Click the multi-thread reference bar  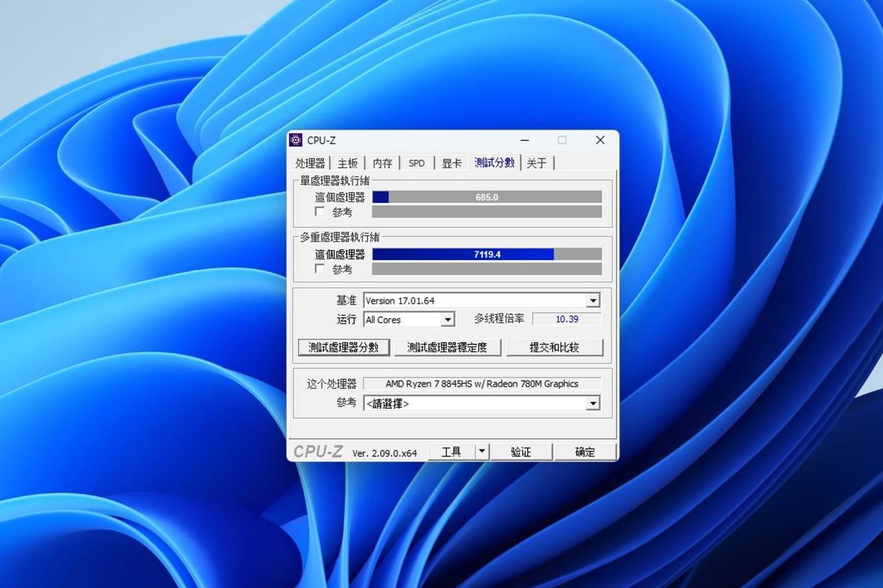[x=487, y=269]
